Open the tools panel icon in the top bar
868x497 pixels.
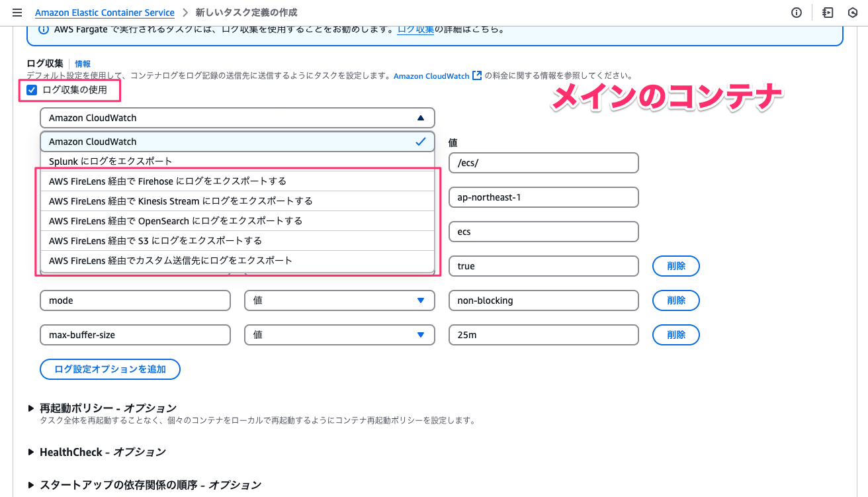[827, 13]
